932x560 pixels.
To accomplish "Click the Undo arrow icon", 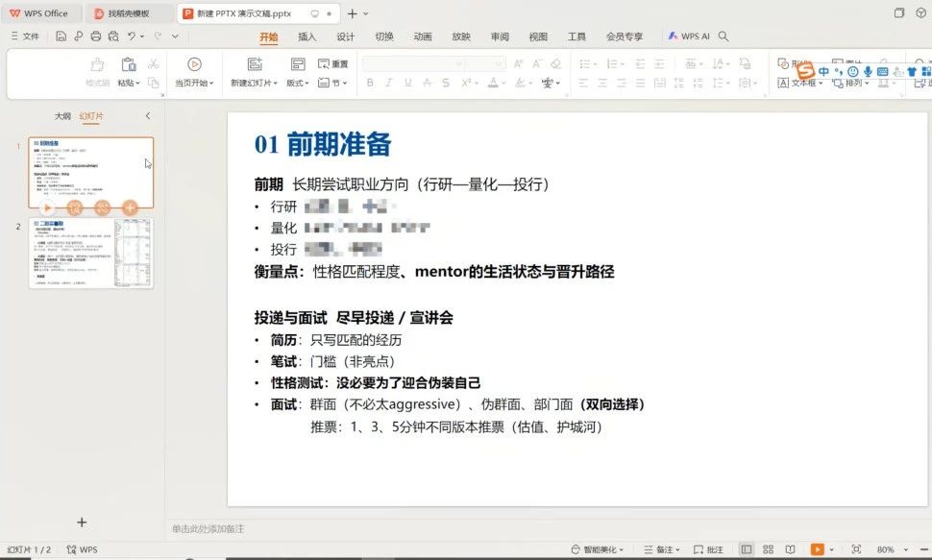I will (x=132, y=37).
